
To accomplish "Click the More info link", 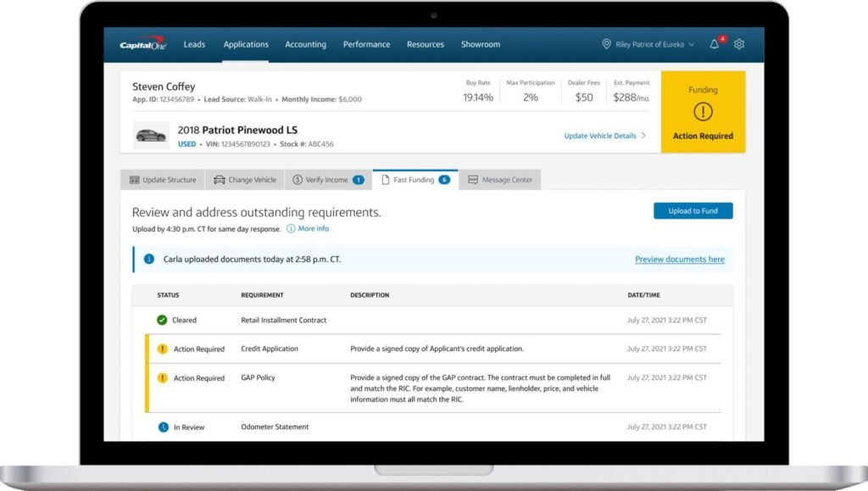I will tap(314, 229).
